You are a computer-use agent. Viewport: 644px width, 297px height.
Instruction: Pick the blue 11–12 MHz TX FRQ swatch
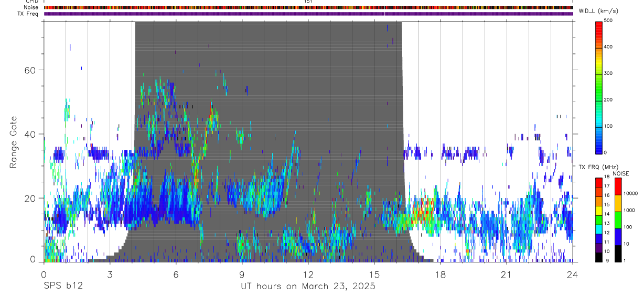point(598,238)
